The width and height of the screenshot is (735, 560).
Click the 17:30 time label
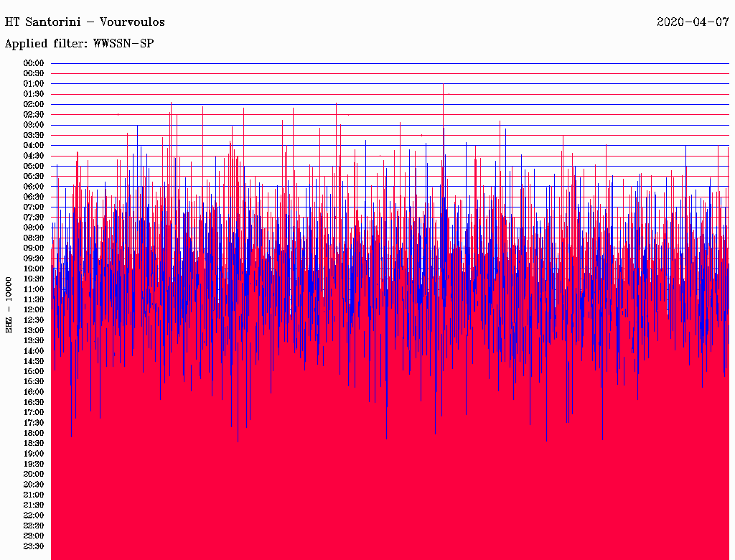click(34, 423)
